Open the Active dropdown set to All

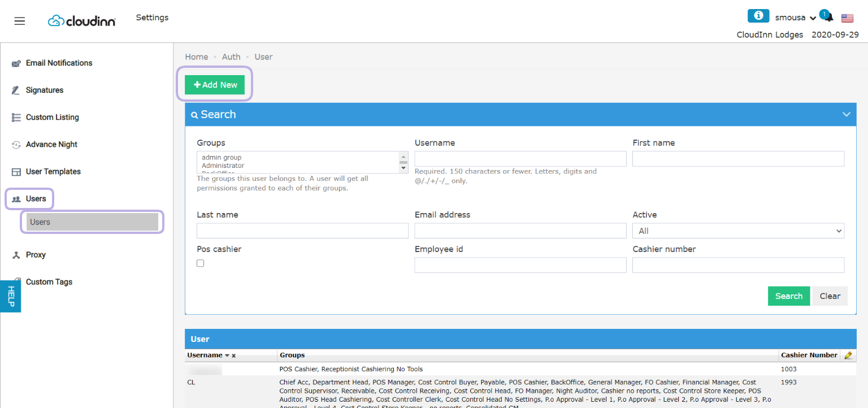[x=738, y=231]
